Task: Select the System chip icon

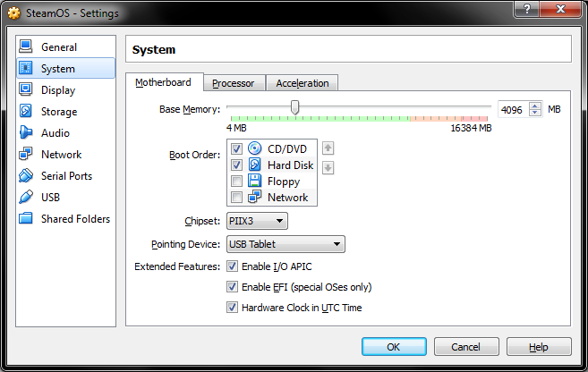Action: [x=26, y=68]
